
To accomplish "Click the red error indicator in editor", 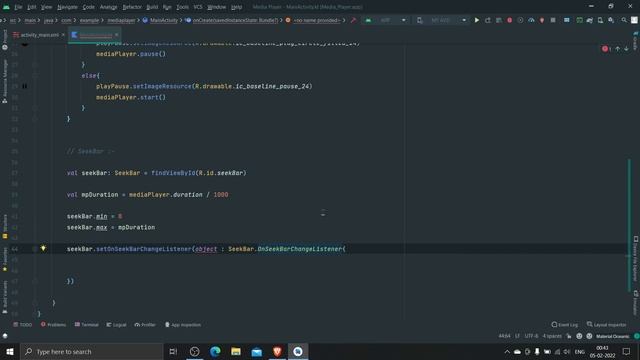I will pos(606,49).
